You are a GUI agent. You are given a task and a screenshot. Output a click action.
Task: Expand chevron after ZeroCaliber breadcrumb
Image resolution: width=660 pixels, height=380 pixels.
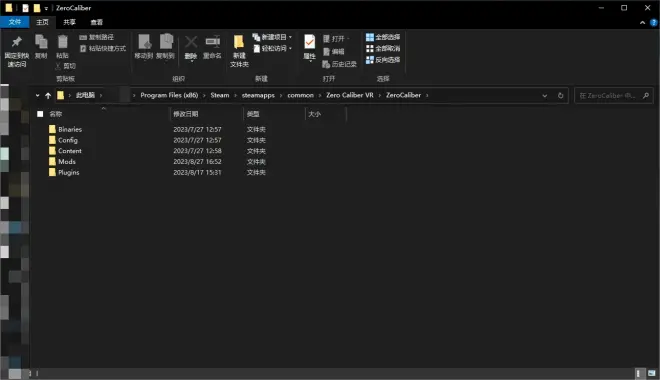[x=427, y=96]
